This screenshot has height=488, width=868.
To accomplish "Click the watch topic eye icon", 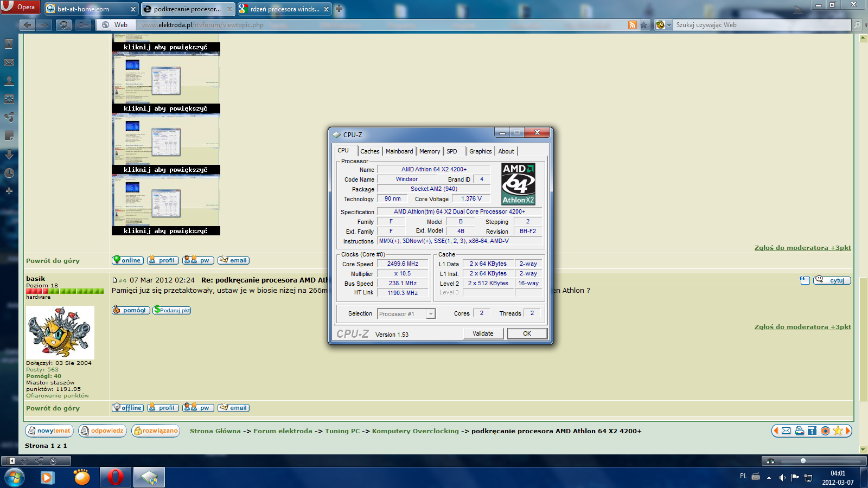I will [825, 431].
